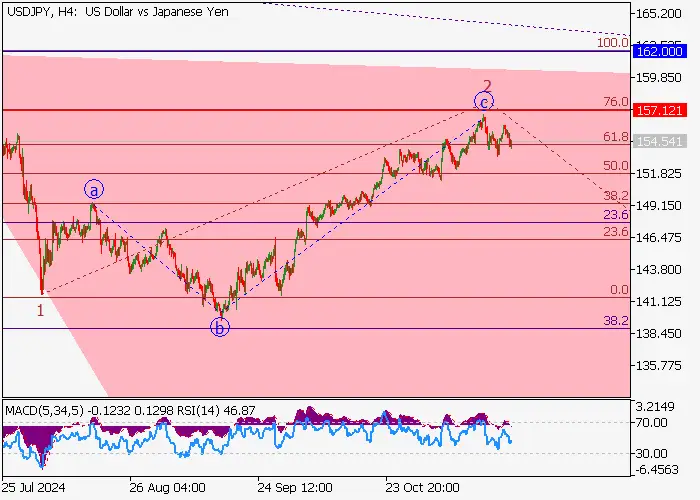700x500 pixels.
Task: Select the red 157.121 price tag
Action: pos(659,110)
